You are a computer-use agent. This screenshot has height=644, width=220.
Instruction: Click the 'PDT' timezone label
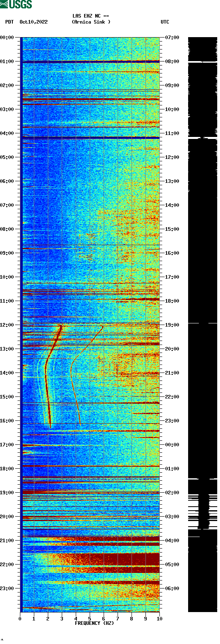(x=10, y=22)
